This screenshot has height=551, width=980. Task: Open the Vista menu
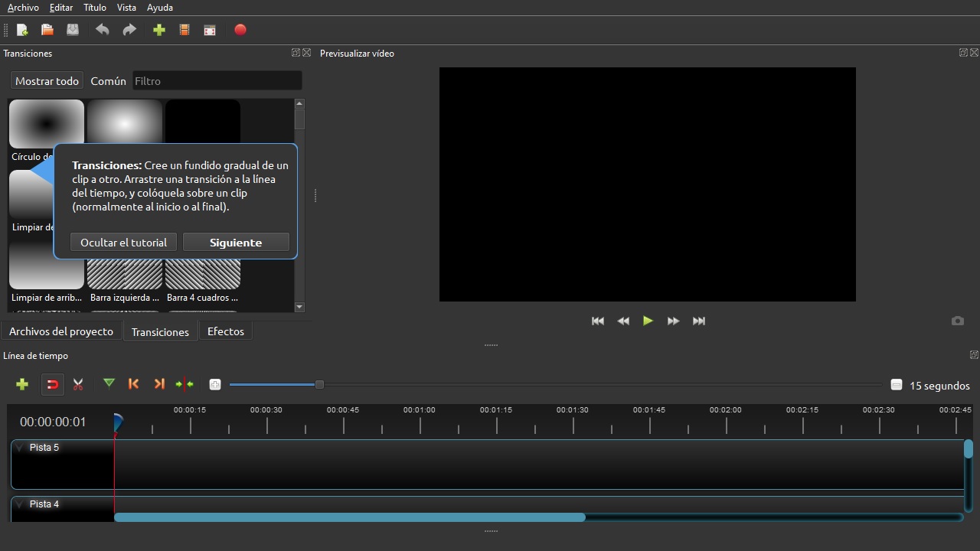pyautogui.click(x=126, y=8)
